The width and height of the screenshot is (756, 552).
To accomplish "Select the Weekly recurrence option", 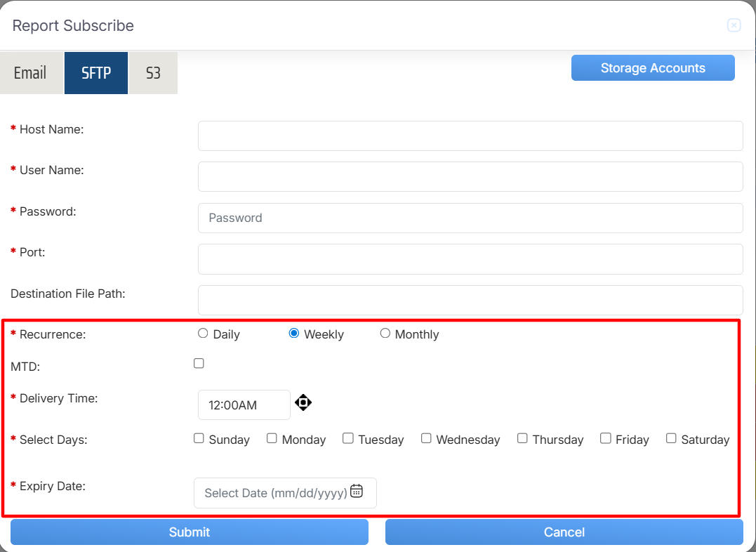I will point(294,334).
